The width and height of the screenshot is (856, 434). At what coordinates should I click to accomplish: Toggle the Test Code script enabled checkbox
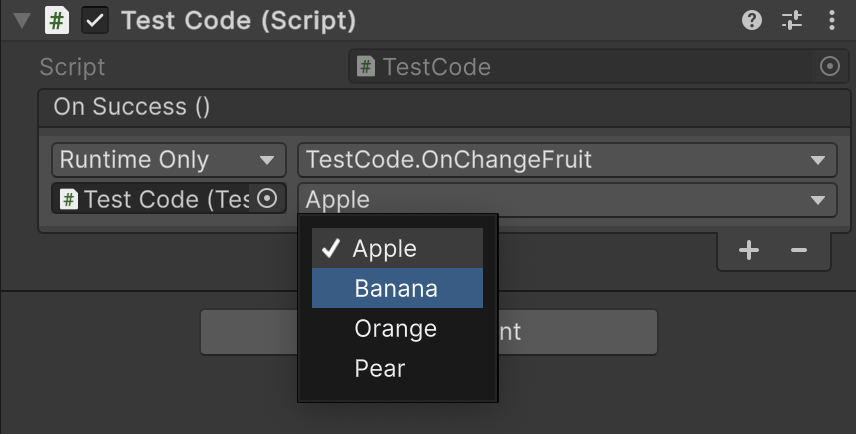[95, 20]
